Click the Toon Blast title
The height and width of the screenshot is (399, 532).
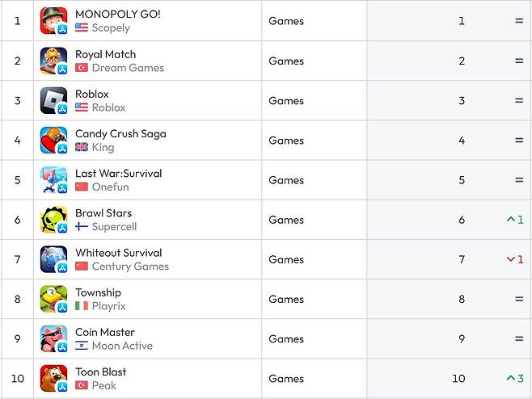(x=101, y=372)
